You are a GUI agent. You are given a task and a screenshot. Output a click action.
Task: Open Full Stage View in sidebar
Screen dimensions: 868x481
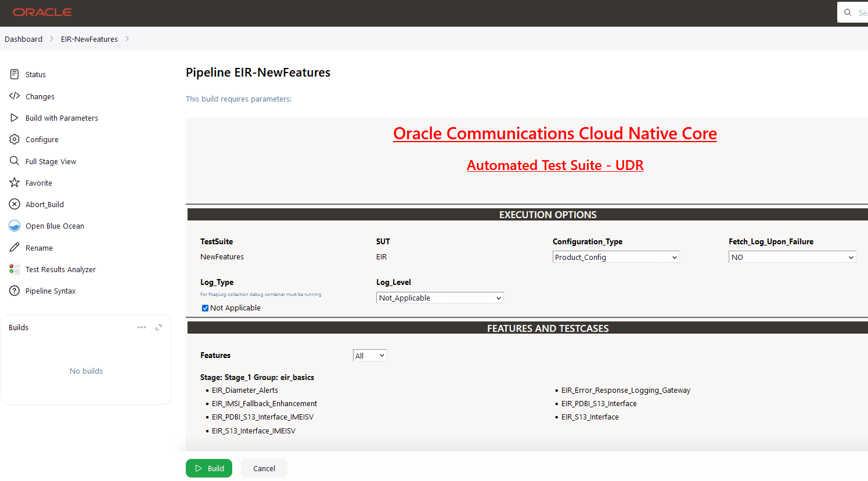[51, 162]
